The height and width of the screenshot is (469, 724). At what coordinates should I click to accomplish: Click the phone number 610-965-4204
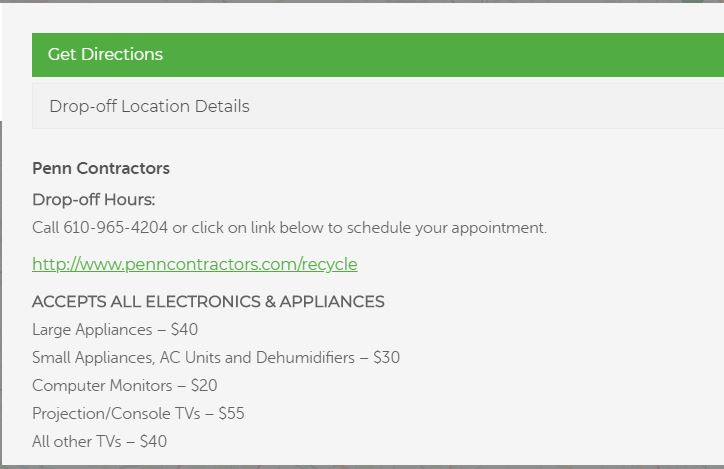[x=115, y=228]
